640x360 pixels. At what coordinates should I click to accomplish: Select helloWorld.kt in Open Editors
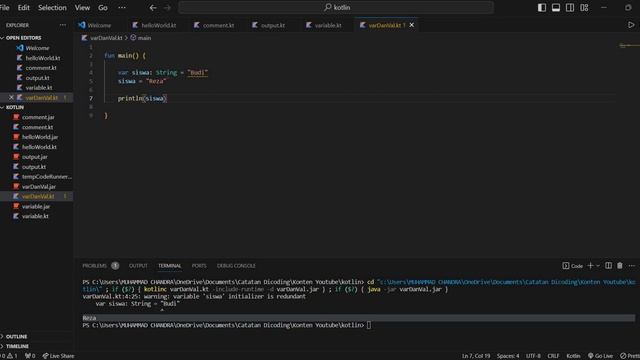(42, 58)
